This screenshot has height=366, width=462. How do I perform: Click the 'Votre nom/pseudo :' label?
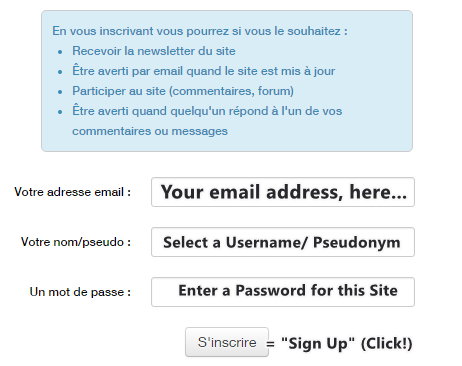[76, 242]
